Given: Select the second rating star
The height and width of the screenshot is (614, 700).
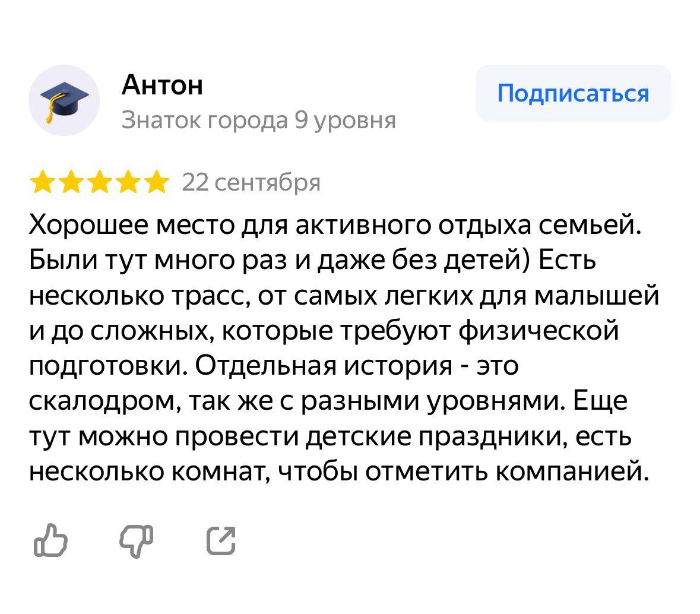Looking at the screenshot, I should tap(70, 183).
